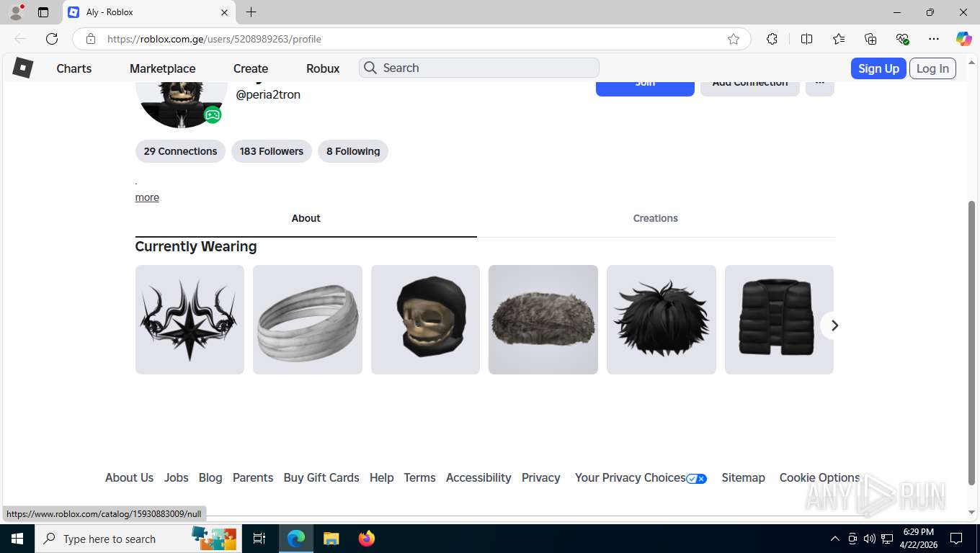Expand description with the more link
The image size is (980, 553).
(x=147, y=197)
